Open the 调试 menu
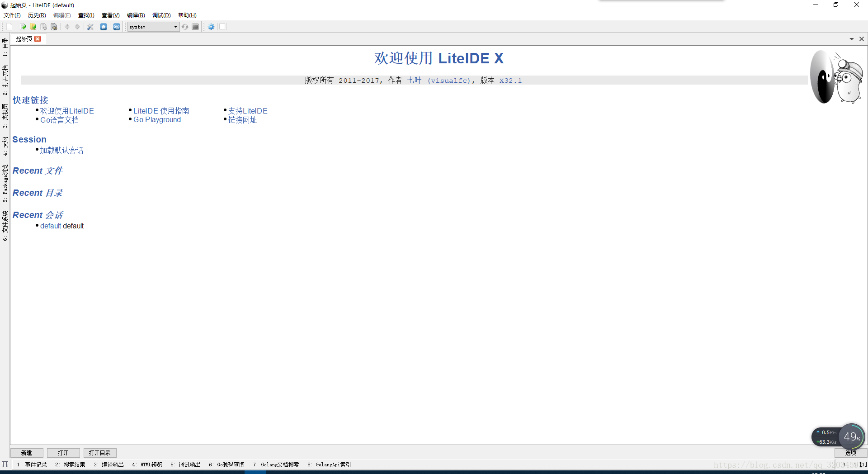This screenshot has width=868, height=474. pos(161,15)
